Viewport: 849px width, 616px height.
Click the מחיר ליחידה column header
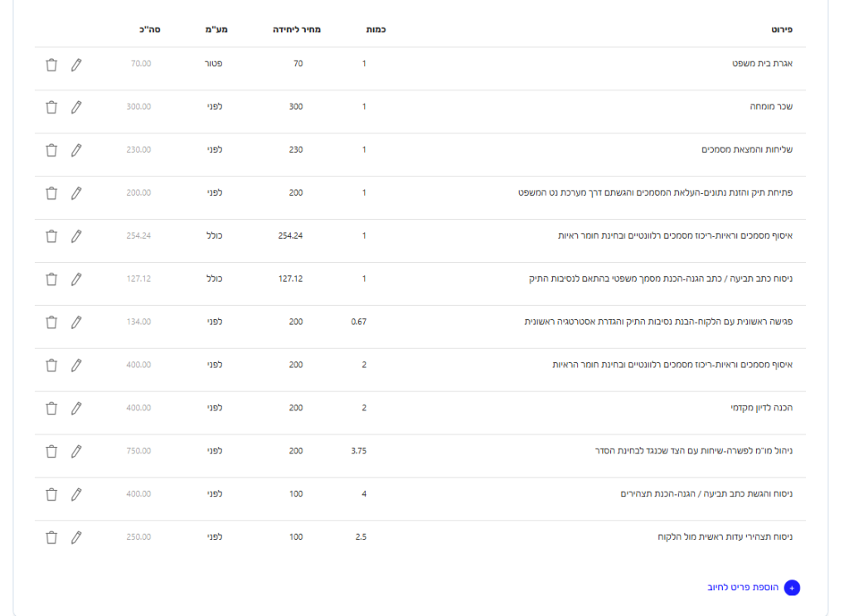tap(297, 30)
